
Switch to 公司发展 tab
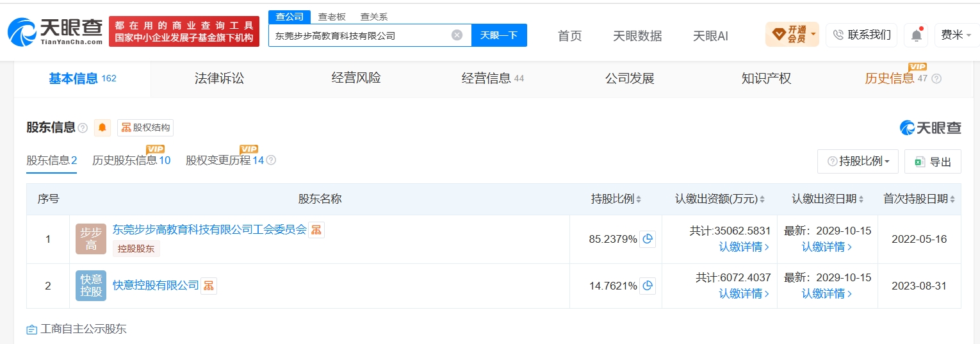coord(630,79)
